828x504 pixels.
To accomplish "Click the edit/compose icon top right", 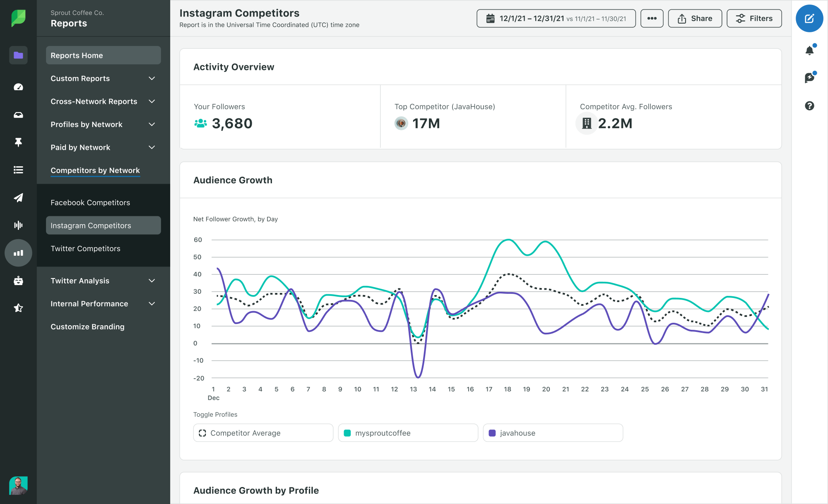I will [x=810, y=18].
